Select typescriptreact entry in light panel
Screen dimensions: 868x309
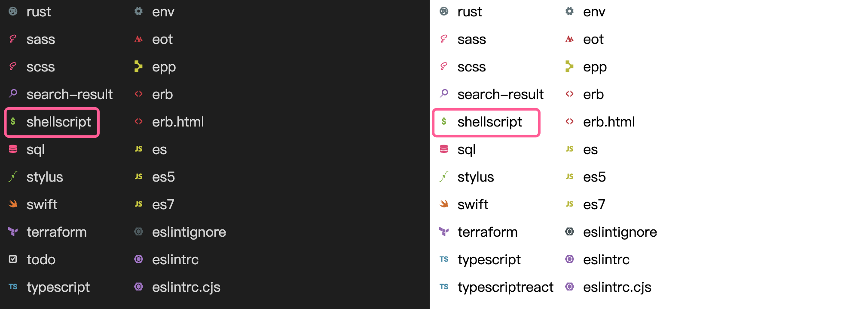pos(496,287)
